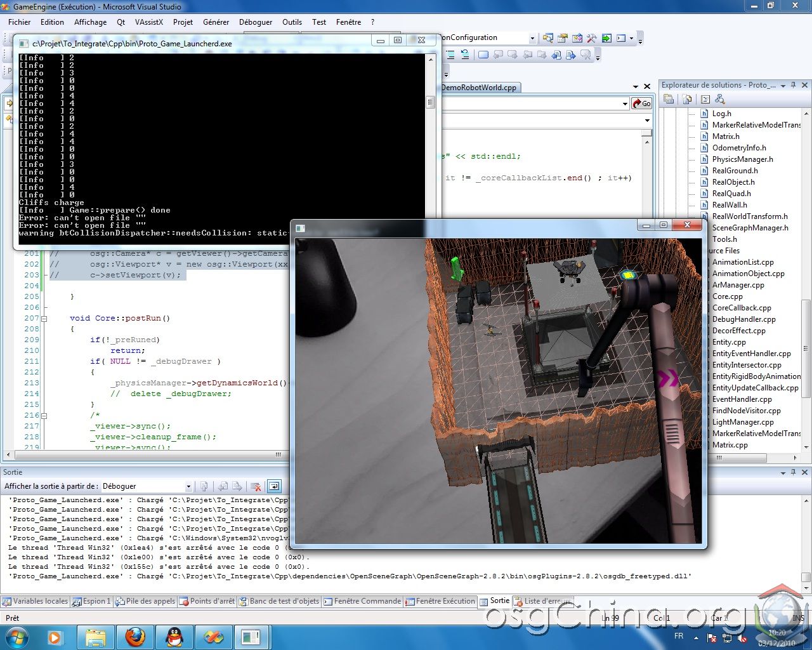Click Solution Explorer class diagram icon

(x=719, y=99)
